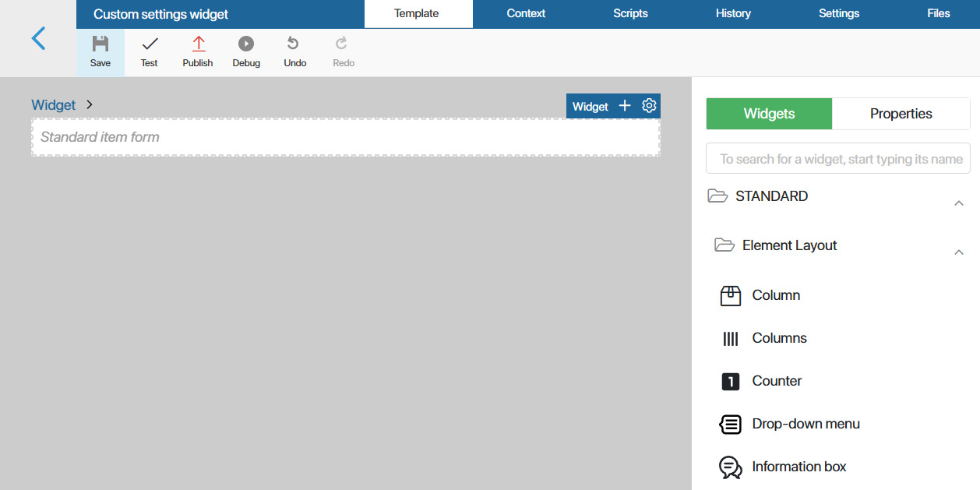Collapse the STANDARD section chevron
Screen dimensions: 980x490
(x=959, y=203)
